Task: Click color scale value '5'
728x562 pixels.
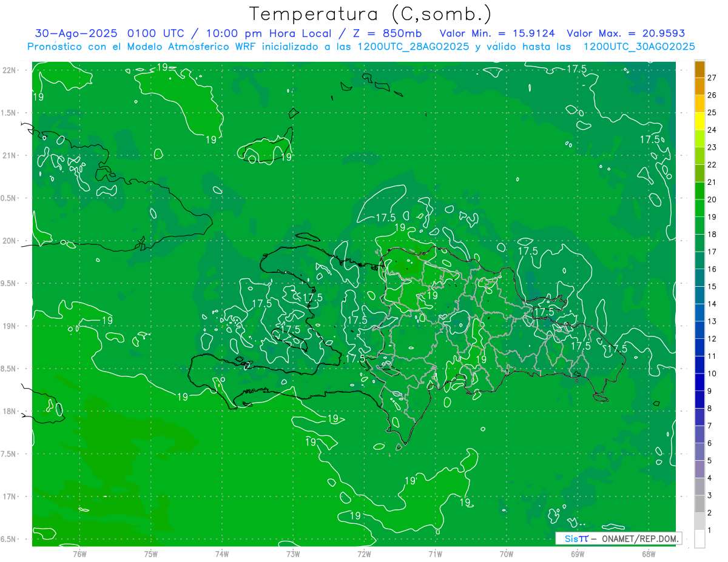Action: pyautogui.click(x=709, y=460)
